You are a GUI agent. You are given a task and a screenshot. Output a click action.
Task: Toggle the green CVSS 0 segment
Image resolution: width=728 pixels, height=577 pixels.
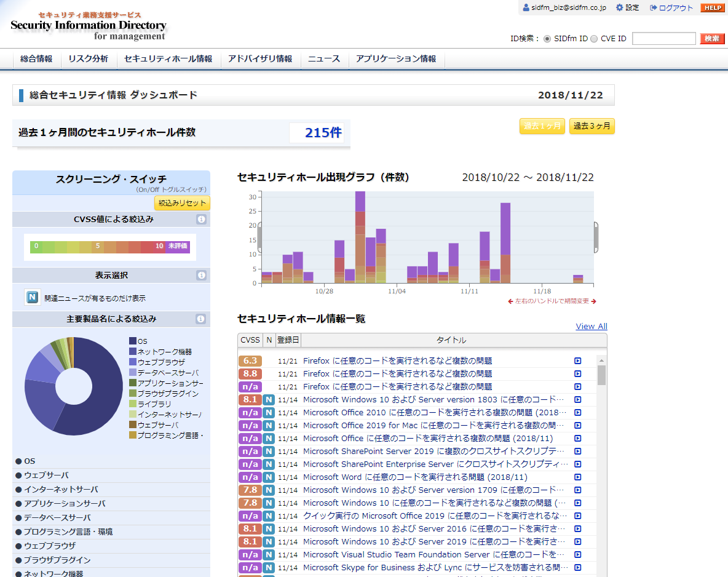click(36, 246)
